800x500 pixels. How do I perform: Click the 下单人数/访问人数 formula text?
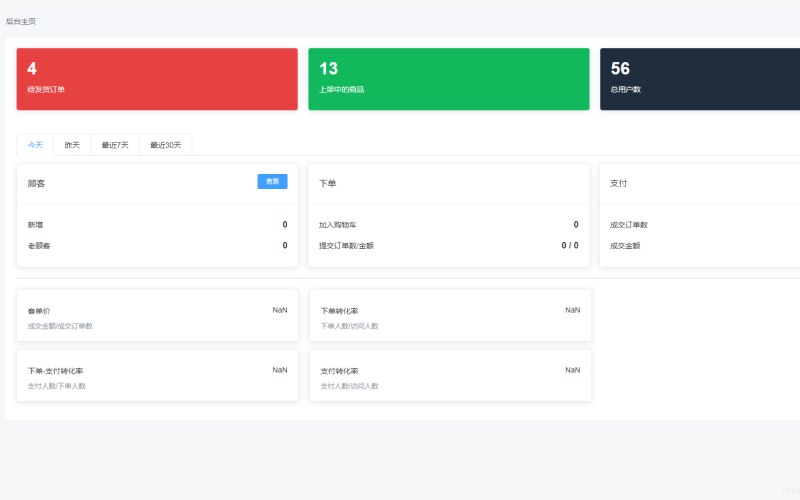(x=349, y=326)
